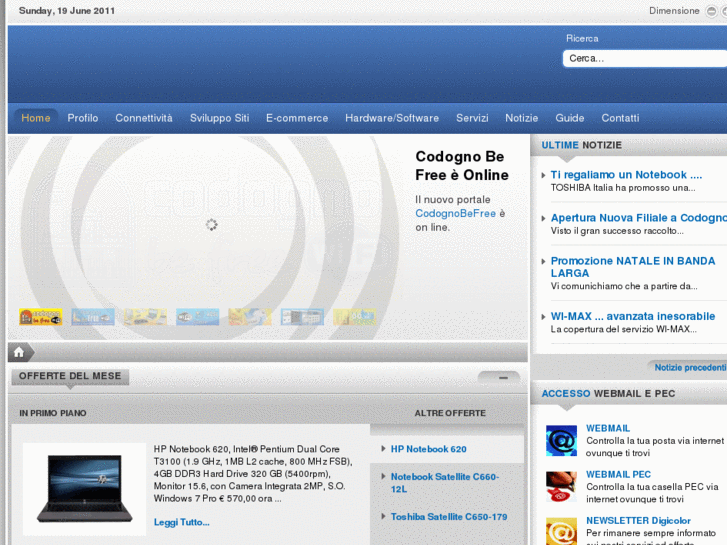The height and width of the screenshot is (545, 727).
Task: Click the WEBMAIL PEC icon
Action: tap(561, 487)
